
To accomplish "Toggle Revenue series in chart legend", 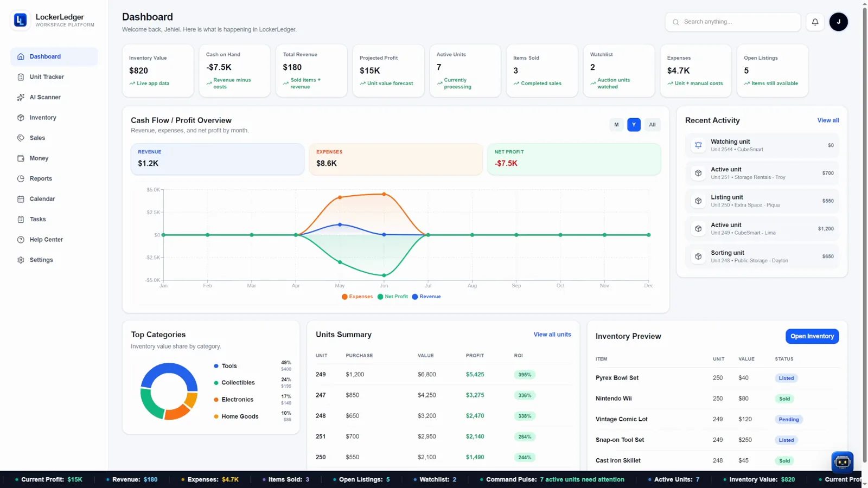I will click(x=426, y=297).
